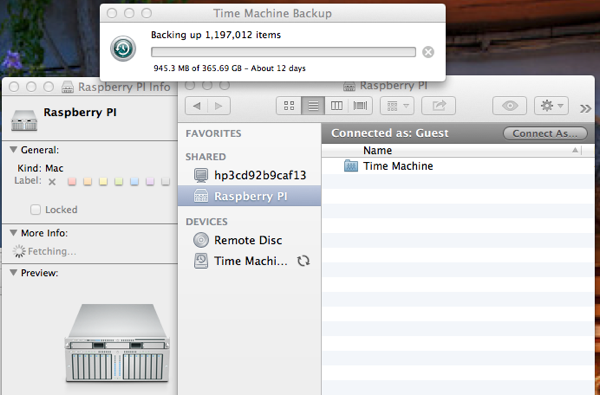Click the Remote Disc disc icon

click(201, 240)
